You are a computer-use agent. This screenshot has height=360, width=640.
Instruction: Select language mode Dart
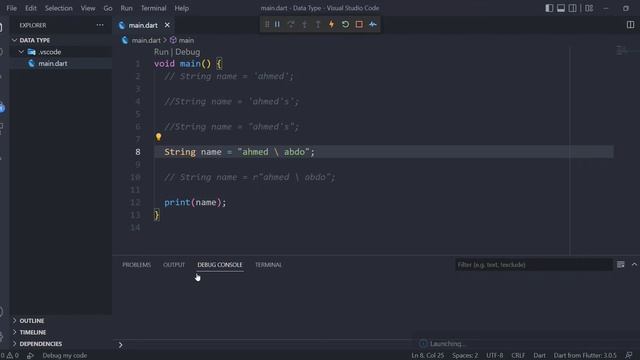coord(540,356)
